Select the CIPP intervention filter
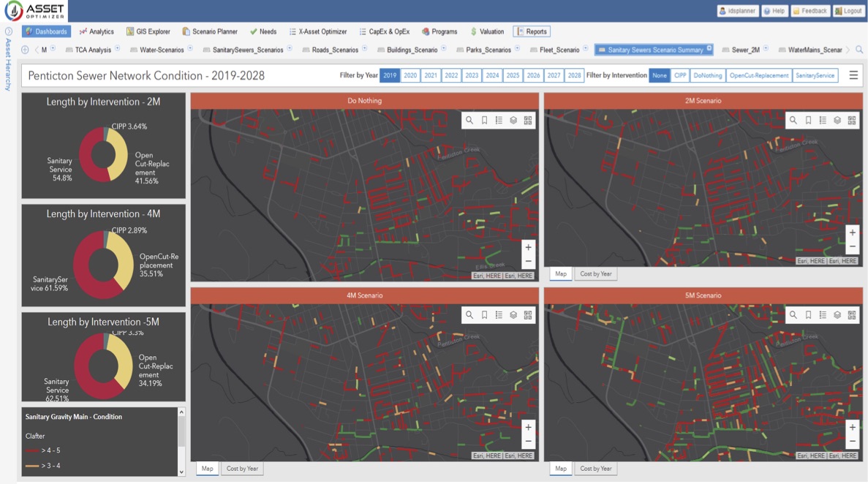Viewport: 868px width, 484px height. coord(680,75)
